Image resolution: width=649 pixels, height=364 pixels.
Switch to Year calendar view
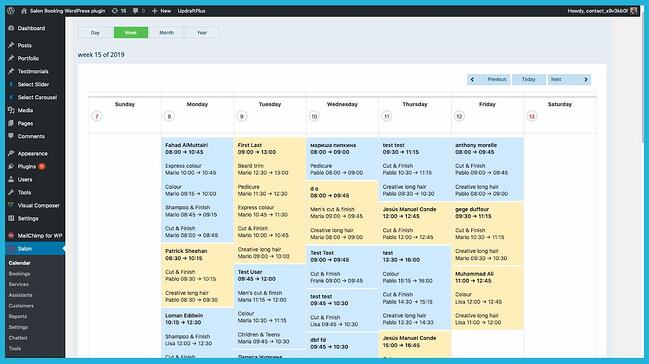tap(202, 33)
